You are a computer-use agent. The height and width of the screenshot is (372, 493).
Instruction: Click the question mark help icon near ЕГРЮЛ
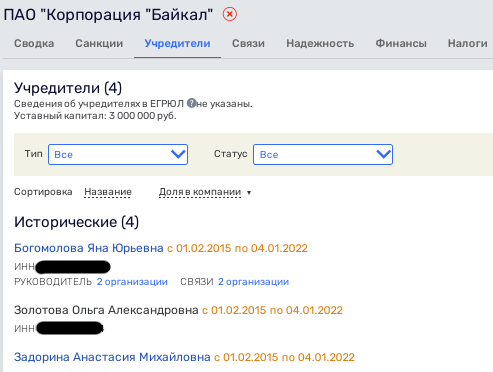(191, 103)
